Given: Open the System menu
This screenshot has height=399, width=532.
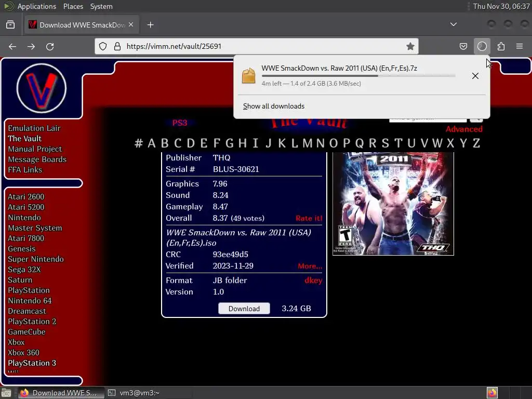Looking at the screenshot, I should click(x=101, y=6).
